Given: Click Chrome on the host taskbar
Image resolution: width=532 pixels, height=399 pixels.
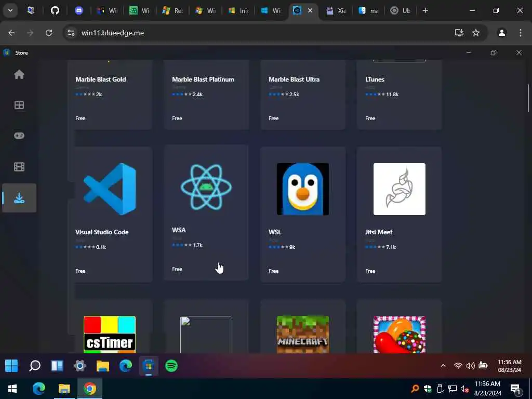Looking at the screenshot, I should [90, 389].
